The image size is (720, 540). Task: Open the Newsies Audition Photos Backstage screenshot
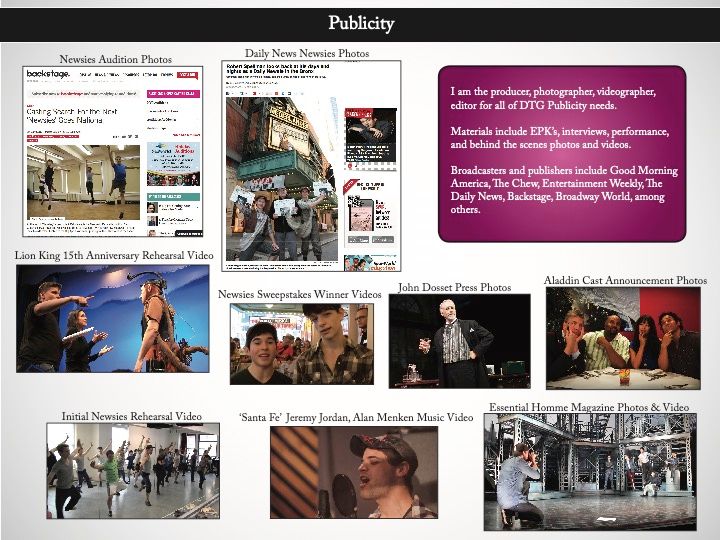click(x=113, y=152)
